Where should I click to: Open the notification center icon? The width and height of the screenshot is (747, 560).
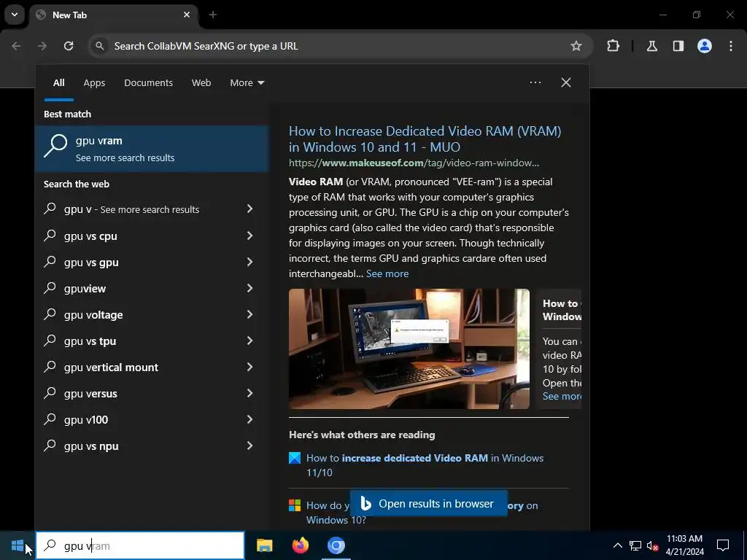click(723, 545)
